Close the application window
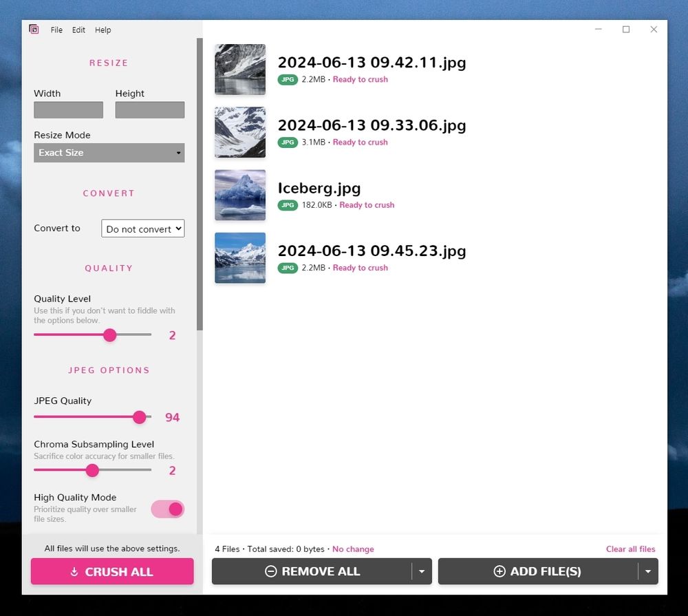 [654, 30]
